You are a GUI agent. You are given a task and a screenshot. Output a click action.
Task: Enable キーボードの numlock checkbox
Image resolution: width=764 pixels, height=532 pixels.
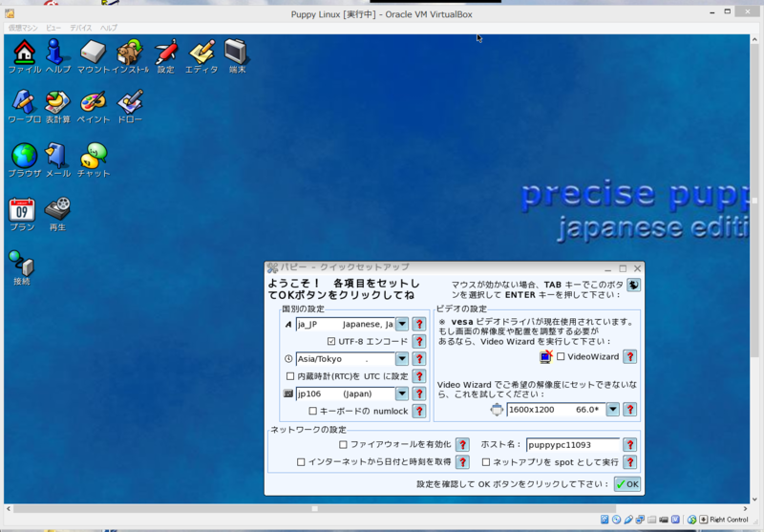pyautogui.click(x=313, y=412)
